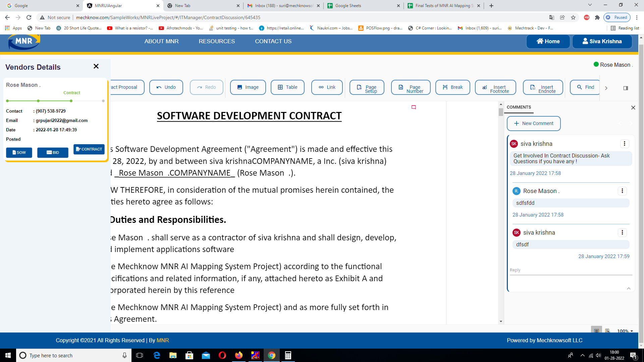644x362 pixels.
Task: Open Page Setup from the toolbar
Action: (367, 87)
